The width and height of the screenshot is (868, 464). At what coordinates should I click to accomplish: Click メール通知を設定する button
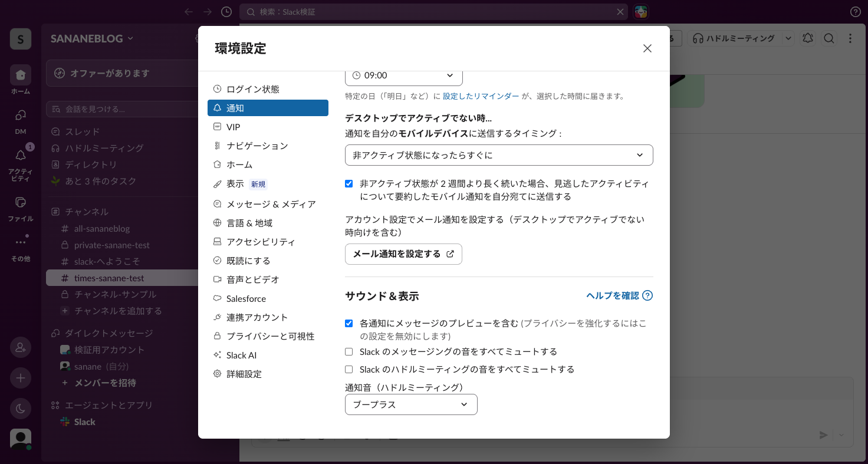403,254
